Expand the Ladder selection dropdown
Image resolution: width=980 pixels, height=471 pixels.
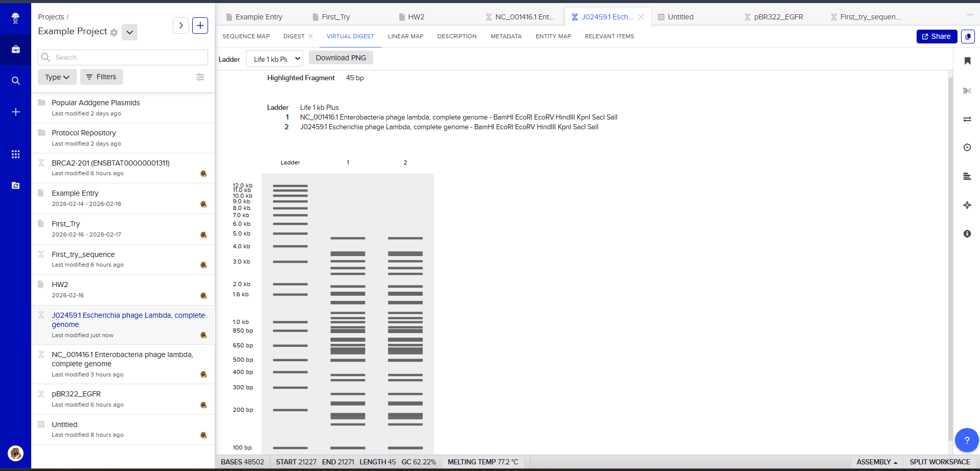coord(275,59)
